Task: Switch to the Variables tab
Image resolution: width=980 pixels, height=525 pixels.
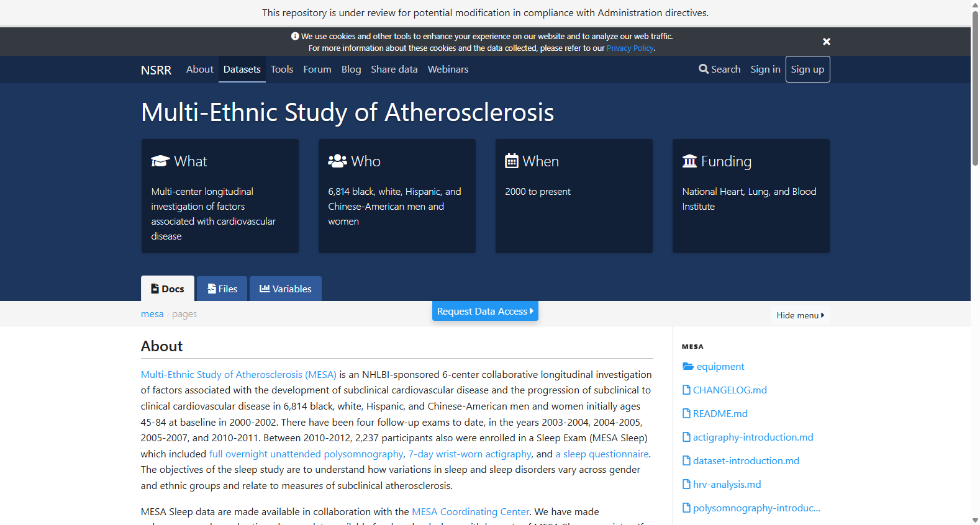Action: 286,289
